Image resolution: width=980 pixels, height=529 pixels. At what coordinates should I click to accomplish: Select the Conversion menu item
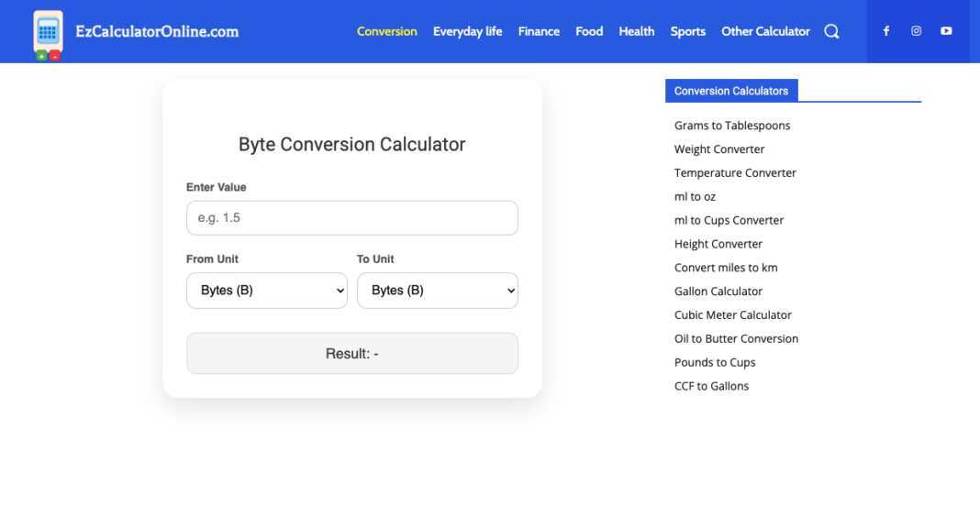point(386,30)
